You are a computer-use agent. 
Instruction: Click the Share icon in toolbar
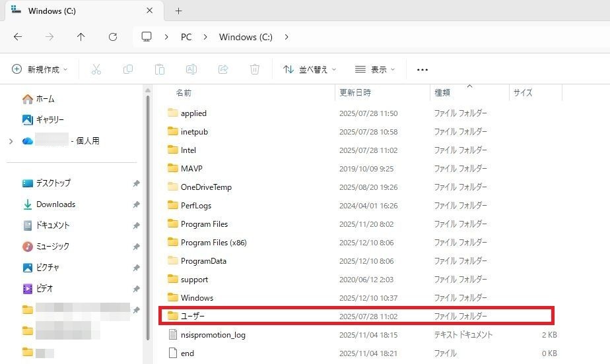tap(223, 69)
